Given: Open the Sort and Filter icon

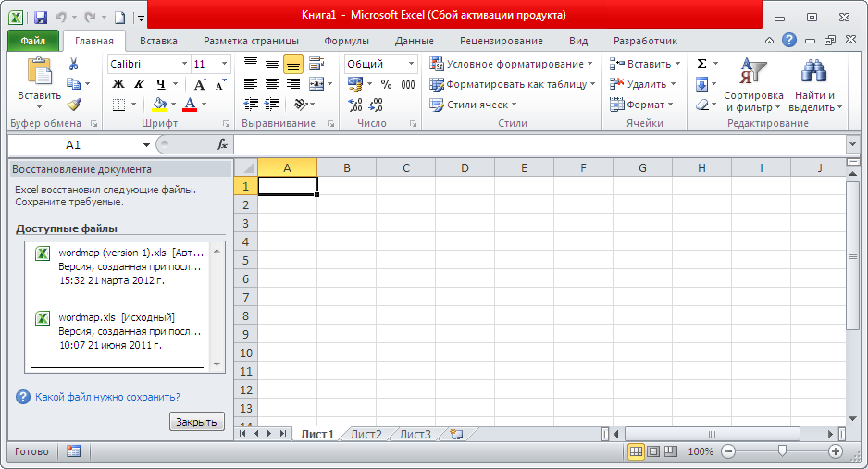Looking at the screenshot, I should (x=753, y=70).
